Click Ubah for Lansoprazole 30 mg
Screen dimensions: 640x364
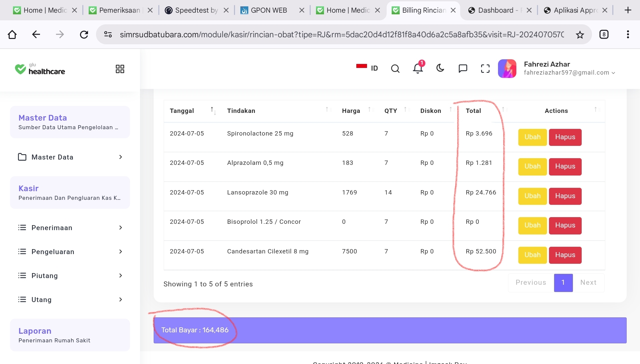[x=532, y=196]
